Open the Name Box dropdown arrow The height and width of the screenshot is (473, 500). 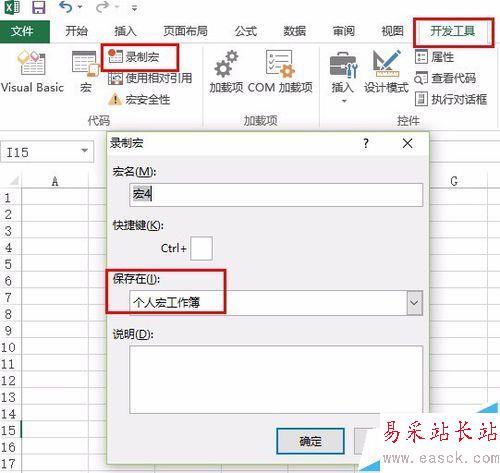(x=85, y=151)
